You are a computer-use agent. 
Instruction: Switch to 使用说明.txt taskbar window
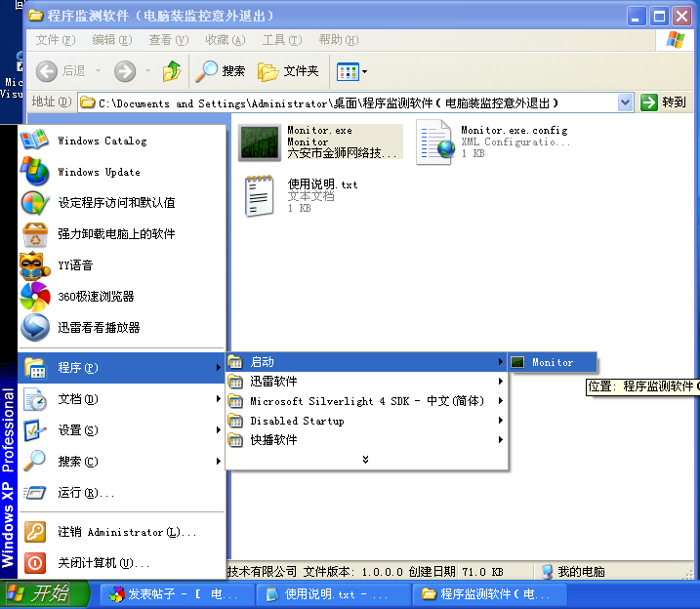coord(333,594)
